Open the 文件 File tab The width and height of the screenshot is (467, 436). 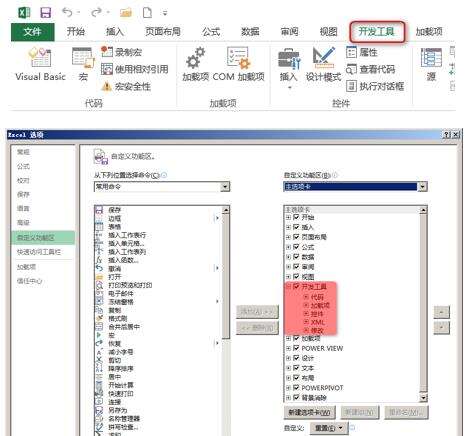(32, 32)
